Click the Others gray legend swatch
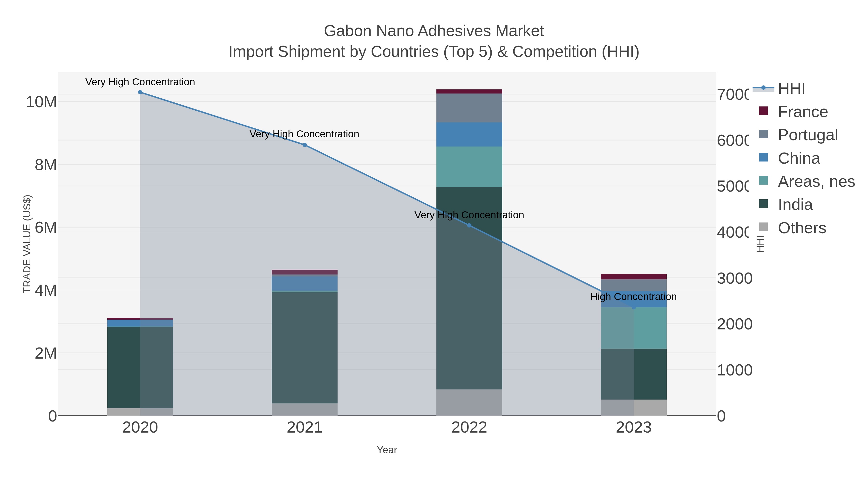The image size is (868, 488). coord(763,227)
